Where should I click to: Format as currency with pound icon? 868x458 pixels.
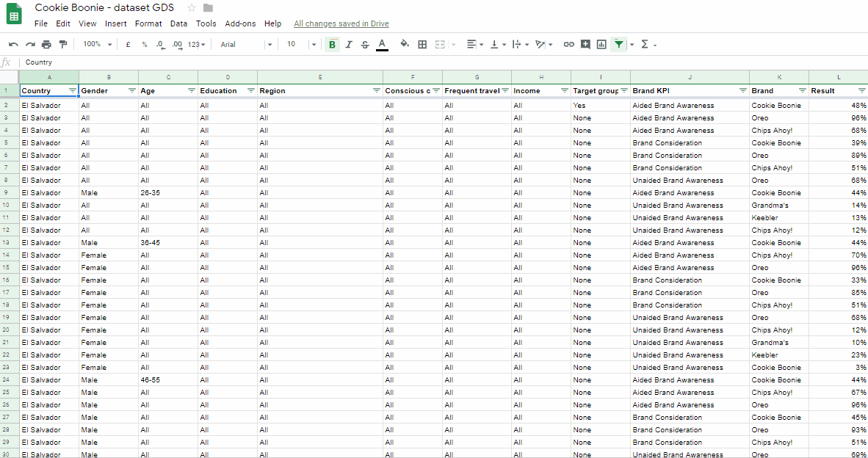tap(128, 44)
